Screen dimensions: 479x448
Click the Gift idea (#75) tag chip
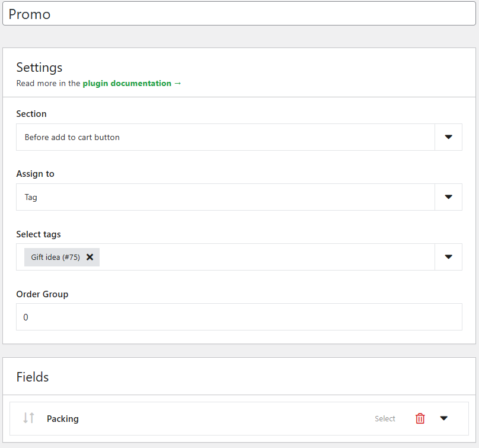pos(55,257)
